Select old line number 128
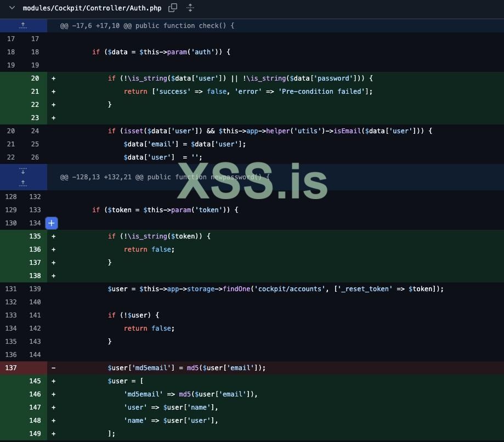The height and width of the screenshot is (442, 504). pyautogui.click(x=11, y=197)
